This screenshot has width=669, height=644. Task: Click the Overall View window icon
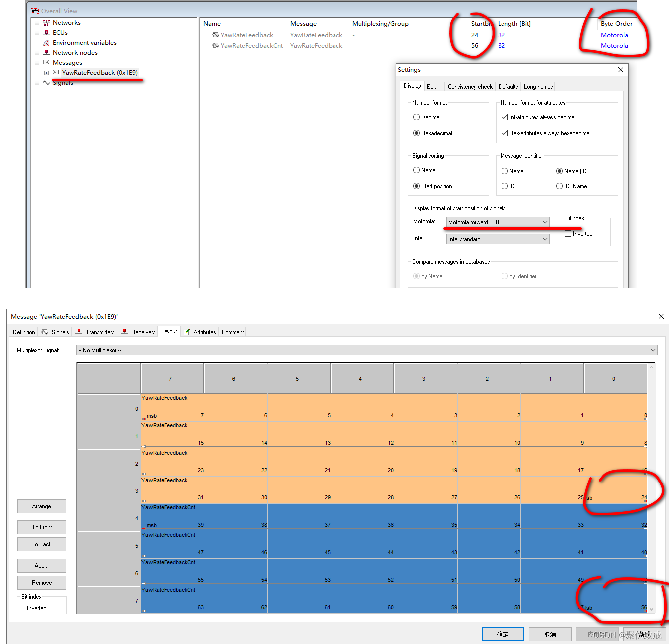pyautogui.click(x=35, y=11)
